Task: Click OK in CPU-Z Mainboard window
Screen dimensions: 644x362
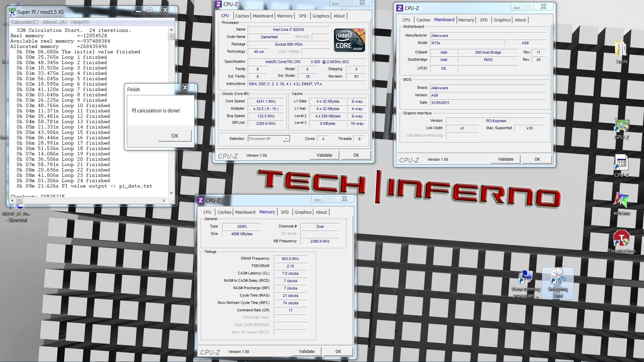Action: (537, 159)
